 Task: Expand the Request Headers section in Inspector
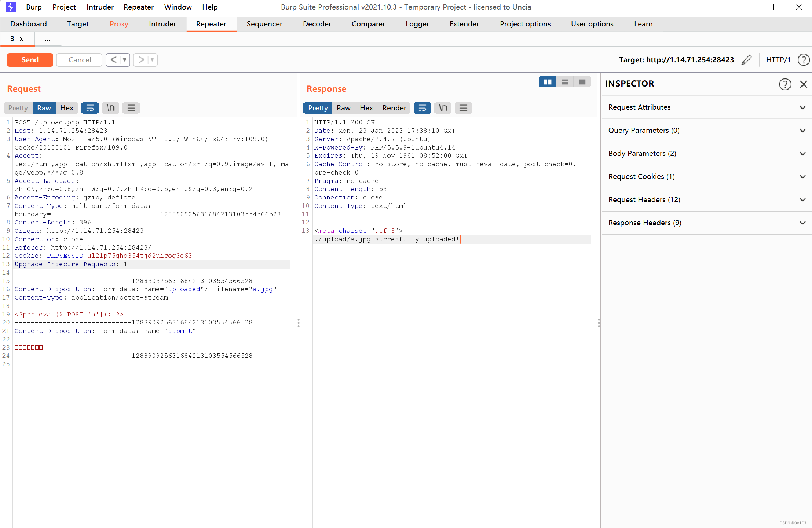(x=803, y=199)
